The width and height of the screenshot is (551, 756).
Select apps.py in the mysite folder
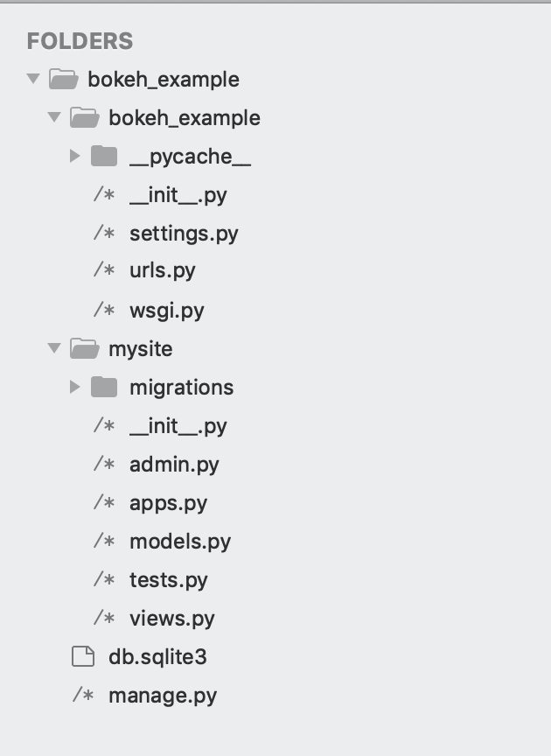(168, 503)
